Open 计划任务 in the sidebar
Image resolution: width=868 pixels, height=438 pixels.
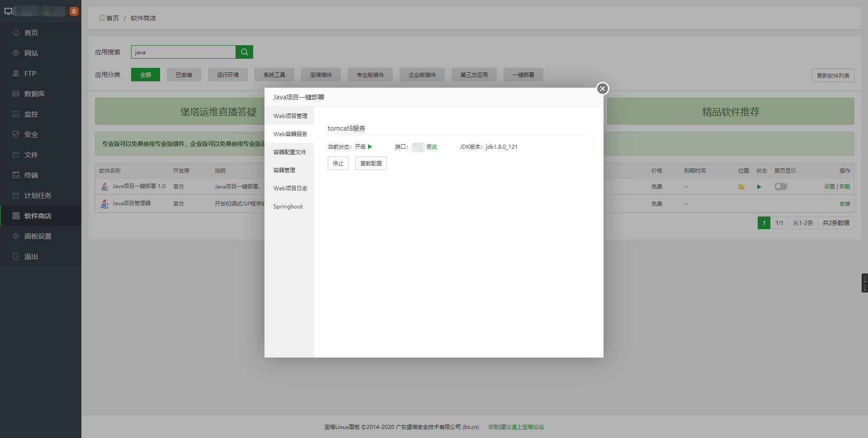pos(41,195)
